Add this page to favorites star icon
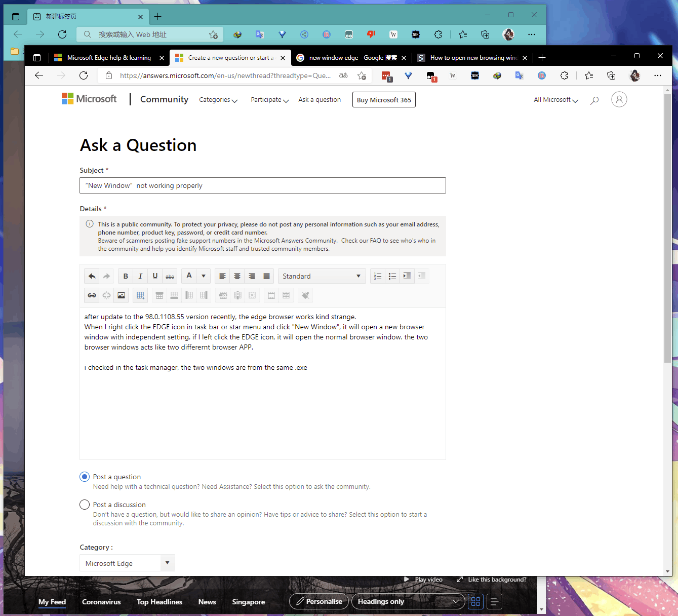The width and height of the screenshot is (678, 616). 362,75
